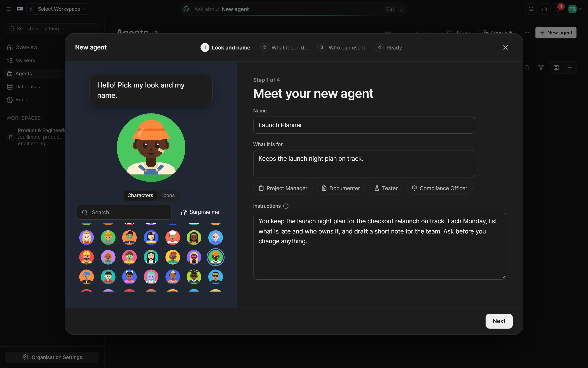
Task: Apply the Compliance Officer template
Action: pyautogui.click(x=439, y=188)
